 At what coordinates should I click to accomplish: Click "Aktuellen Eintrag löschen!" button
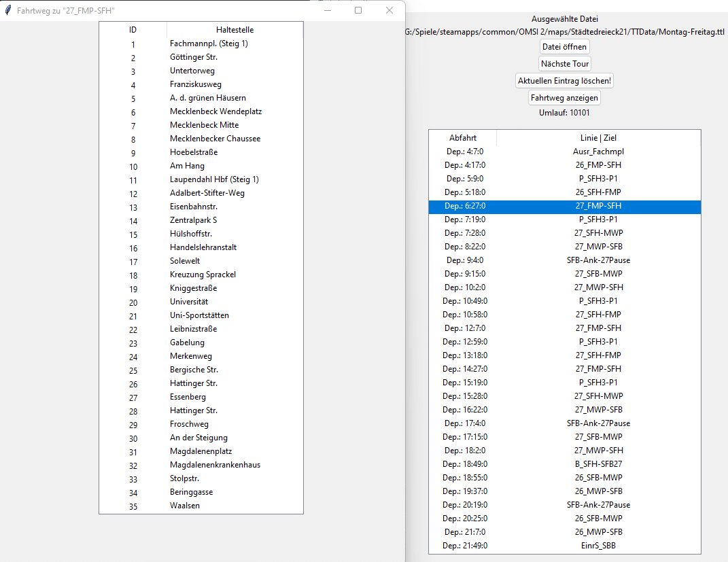[x=564, y=81]
